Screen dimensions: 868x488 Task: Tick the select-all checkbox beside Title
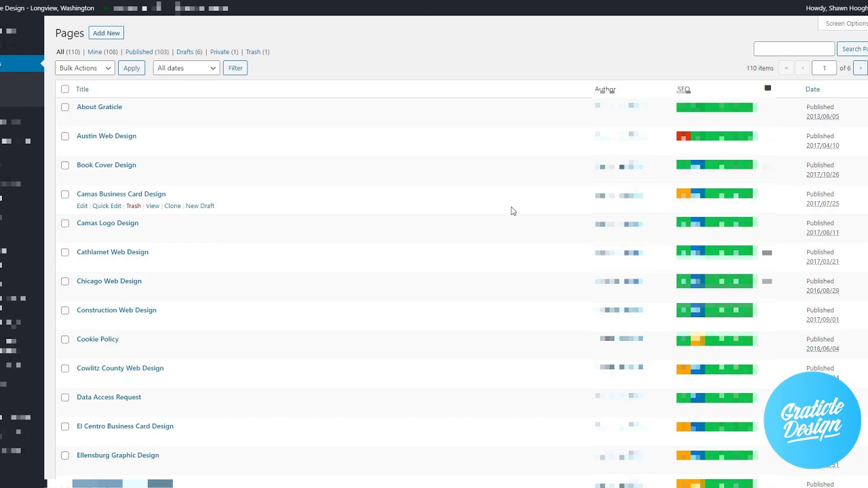(65, 89)
